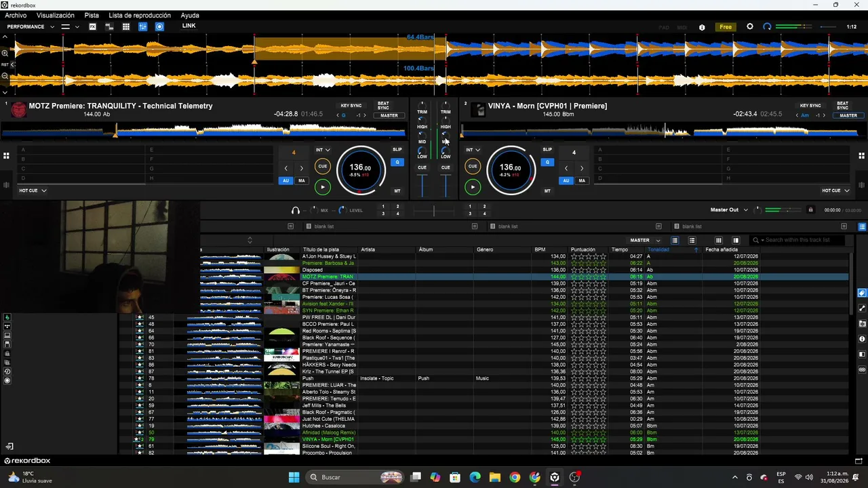The image size is (868, 488).
Task: Open the MASTER filter dropdown in browser
Action: pos(645,240)
